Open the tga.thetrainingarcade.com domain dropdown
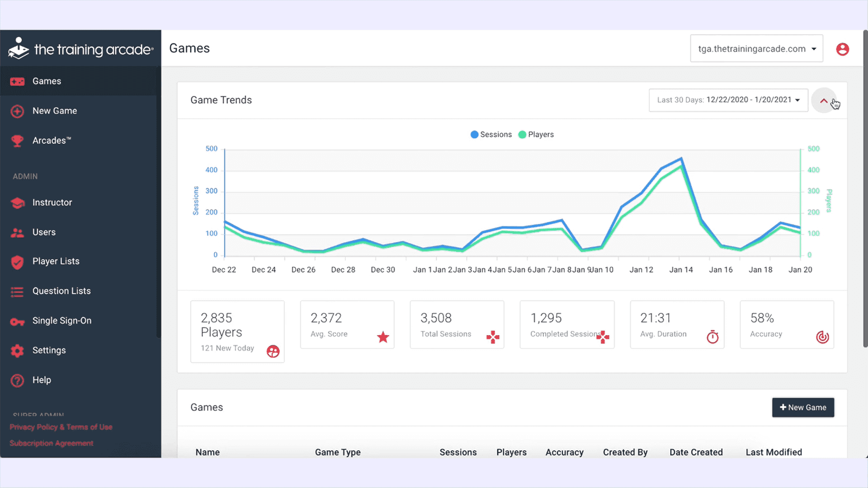The image size is (868, 488). pos(756,49)
